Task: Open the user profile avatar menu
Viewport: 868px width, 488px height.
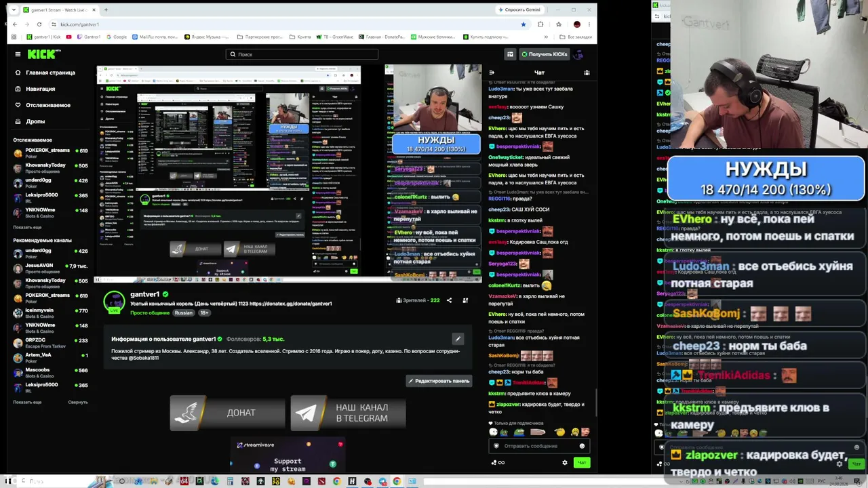Action: [578, 54]
